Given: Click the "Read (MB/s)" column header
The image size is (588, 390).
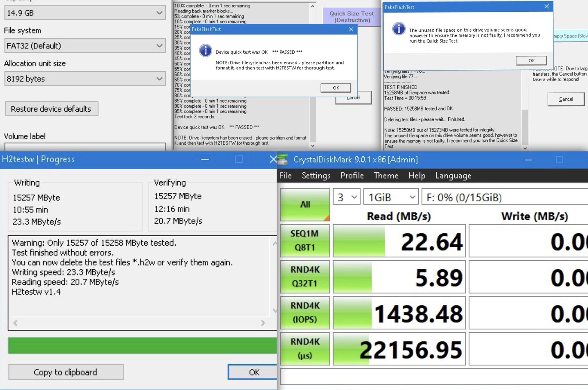Looking at the screenshot, I should (x=399, y=216).
